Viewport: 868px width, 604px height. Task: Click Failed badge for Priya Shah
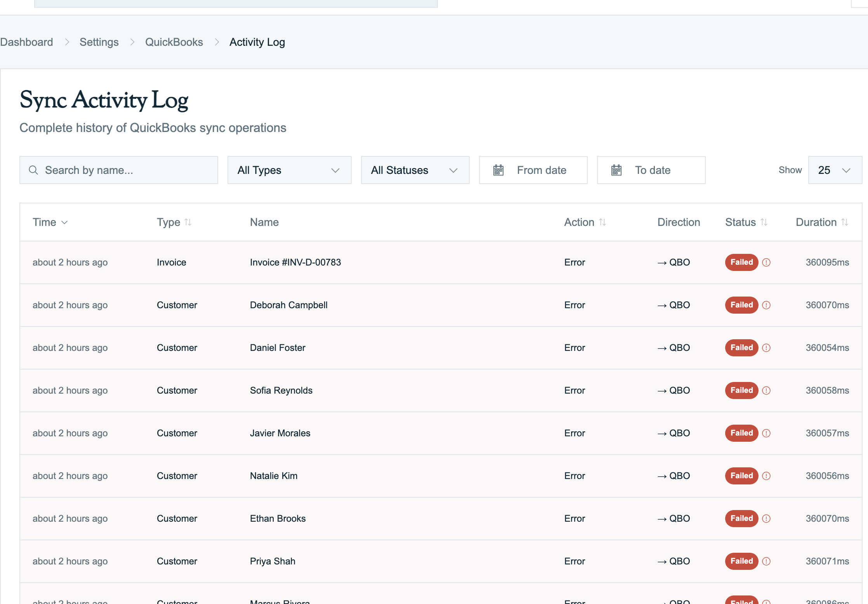tap(741, 561)
